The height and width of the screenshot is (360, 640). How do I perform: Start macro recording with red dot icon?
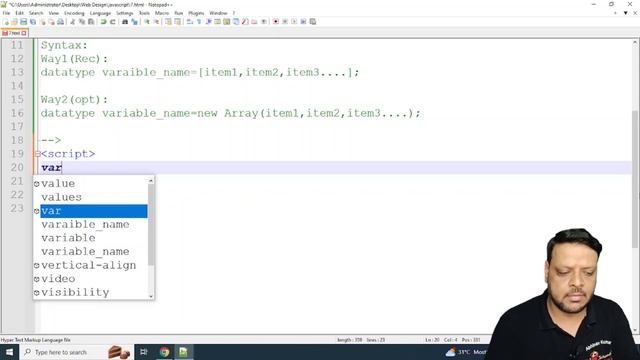tap(276, 22)
